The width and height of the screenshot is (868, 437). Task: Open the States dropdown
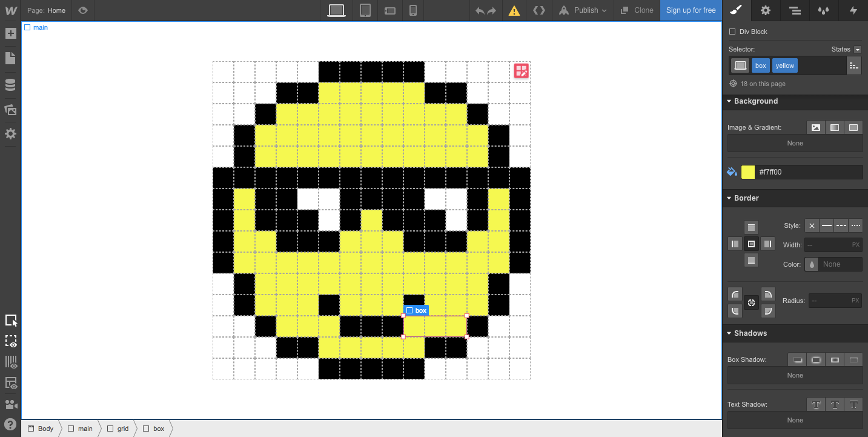click(846, 49)
